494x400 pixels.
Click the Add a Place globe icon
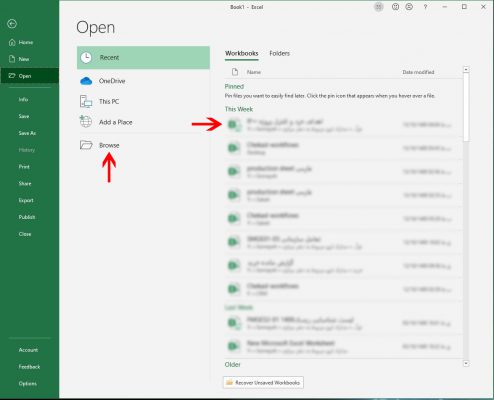[x=86, y=122]
